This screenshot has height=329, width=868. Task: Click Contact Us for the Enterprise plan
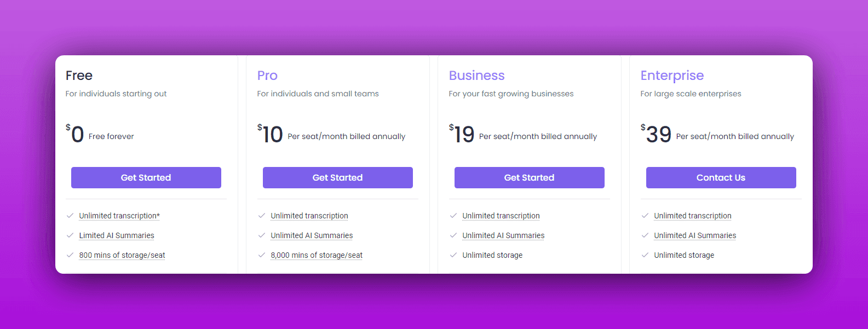coord(721,177)
